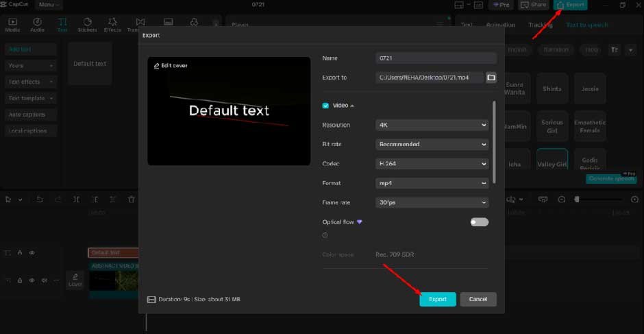644x334 pixels.
Task: Click the timeline zoom slider handle
Action: pos(577,200)
